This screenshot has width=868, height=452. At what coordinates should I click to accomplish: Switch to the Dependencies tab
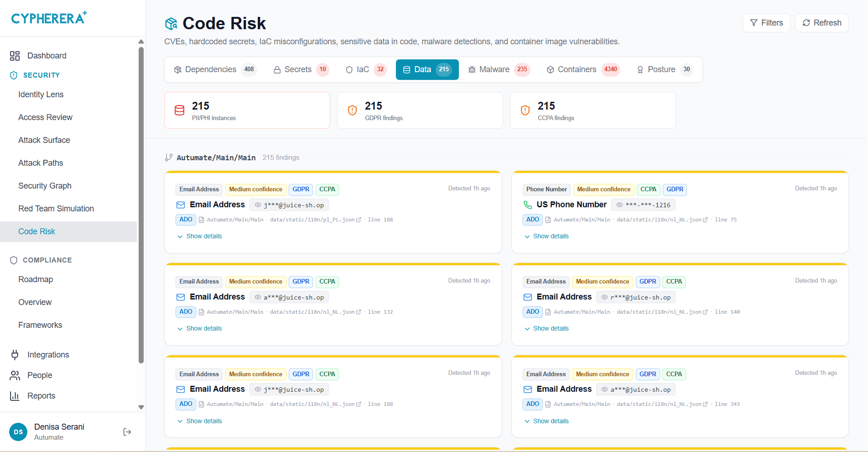coord(215,69)
